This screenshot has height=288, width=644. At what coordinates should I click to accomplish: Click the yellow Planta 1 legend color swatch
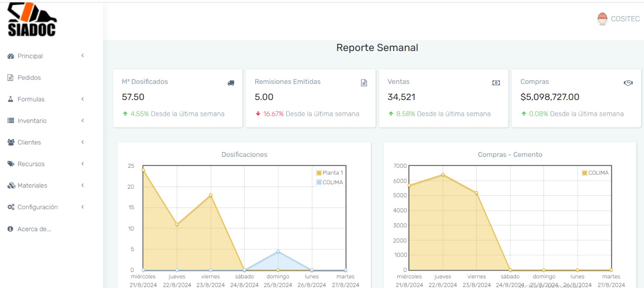coord(319,173)
